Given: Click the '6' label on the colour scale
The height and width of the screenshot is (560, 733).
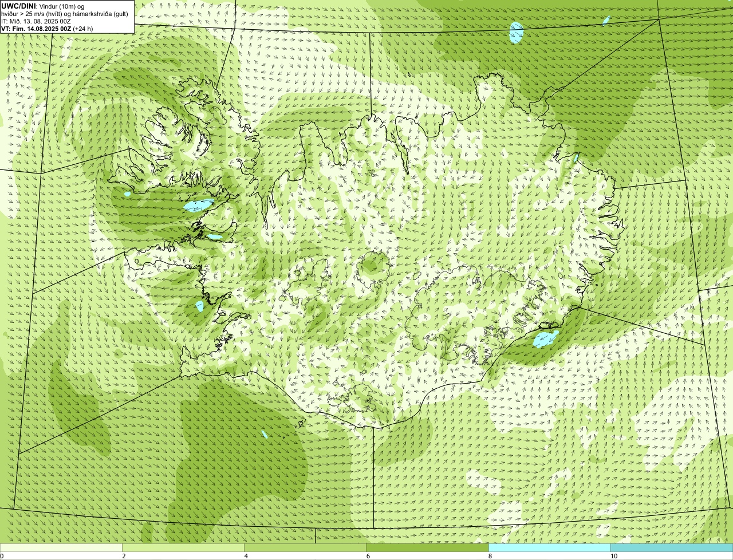Looking at the screenshot, I should point(368,556).
